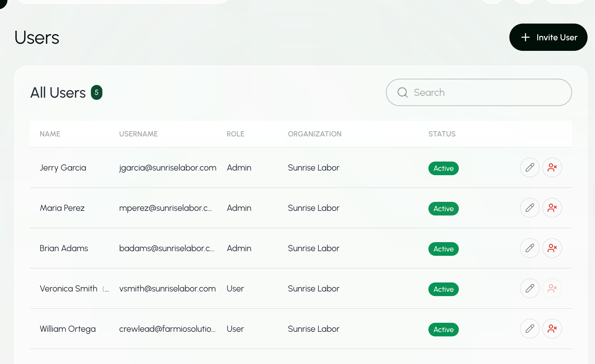Click the Active badge for Veronica Smith
The height and width of the screenshot is (364, 595).
coord(443,289)
